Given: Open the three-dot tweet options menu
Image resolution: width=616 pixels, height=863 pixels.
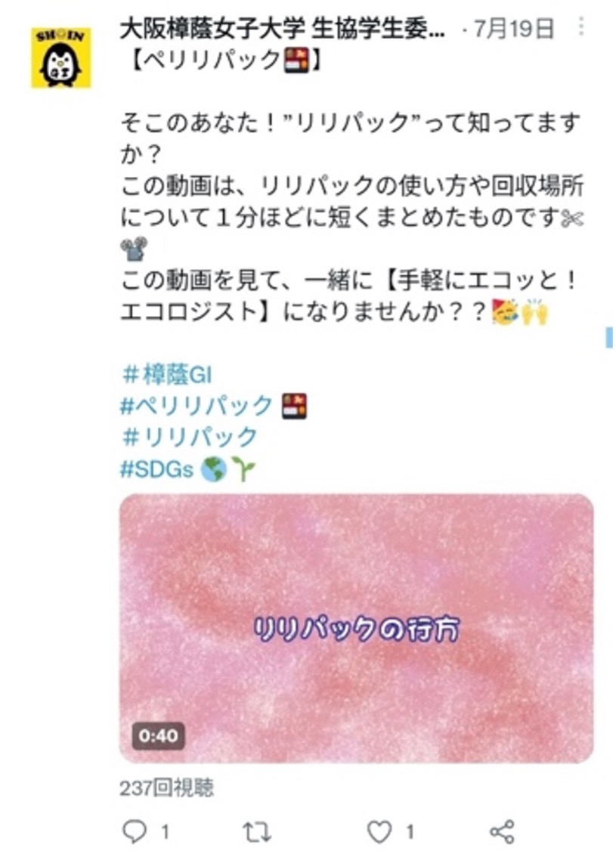Looking at the screenshot, I should point(580,27).
